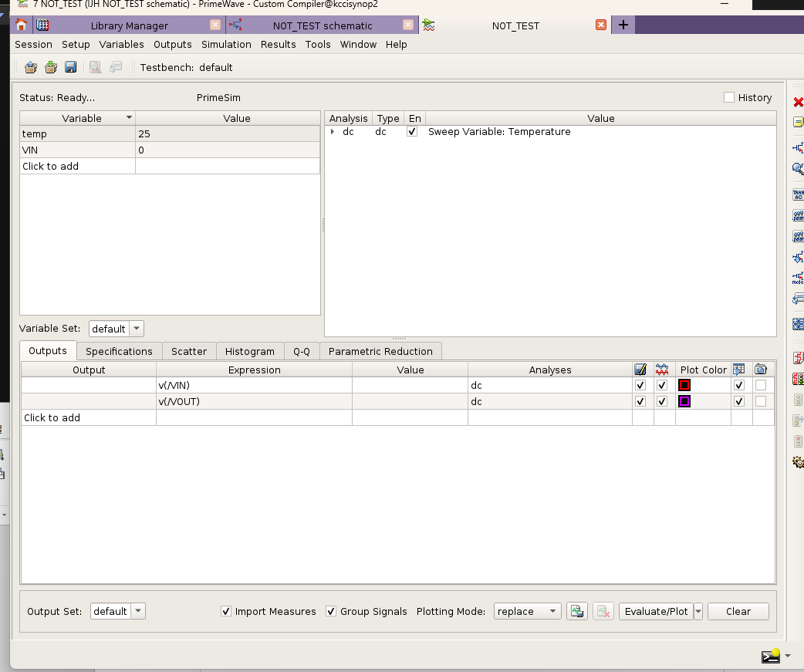Image resolution: width=804 pixels, height=672 pixels.
Task: Disable the dc analysis En checkbox
Action: (412, 132)
